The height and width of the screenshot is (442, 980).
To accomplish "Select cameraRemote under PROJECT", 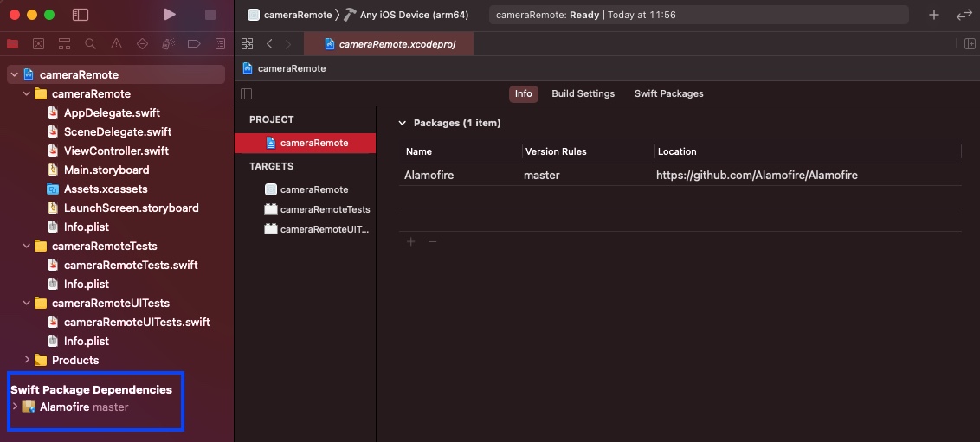I will point(306,143).
